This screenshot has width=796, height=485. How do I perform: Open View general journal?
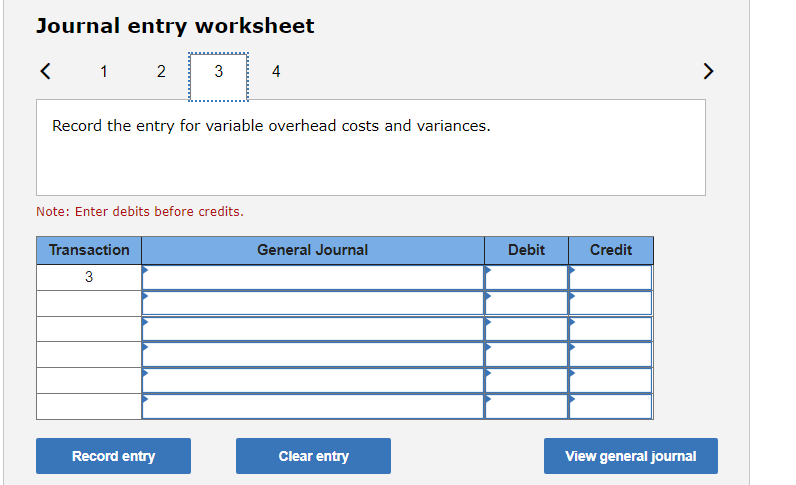(x=631, y=456)
